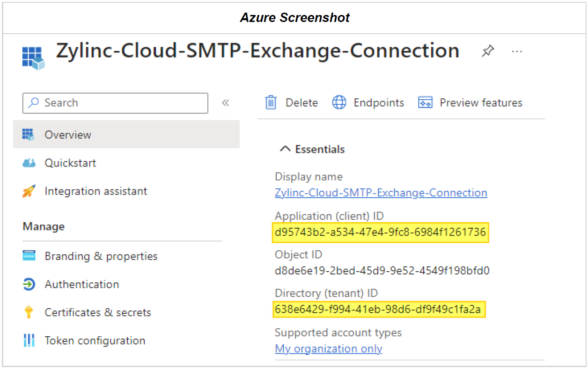Pin the app registration with the pin icon
Viewport: 588px width, 368px height.
(x=488, y=51)
